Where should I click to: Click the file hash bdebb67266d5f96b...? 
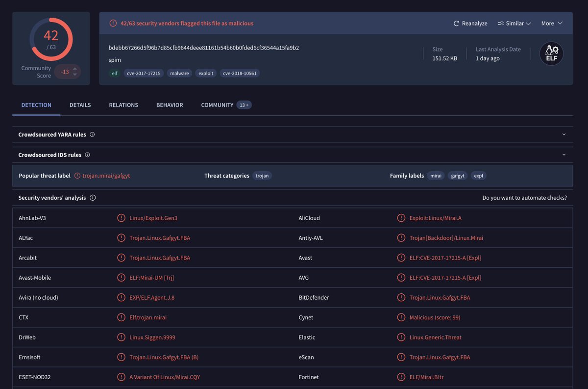click(x=204, y=48)
